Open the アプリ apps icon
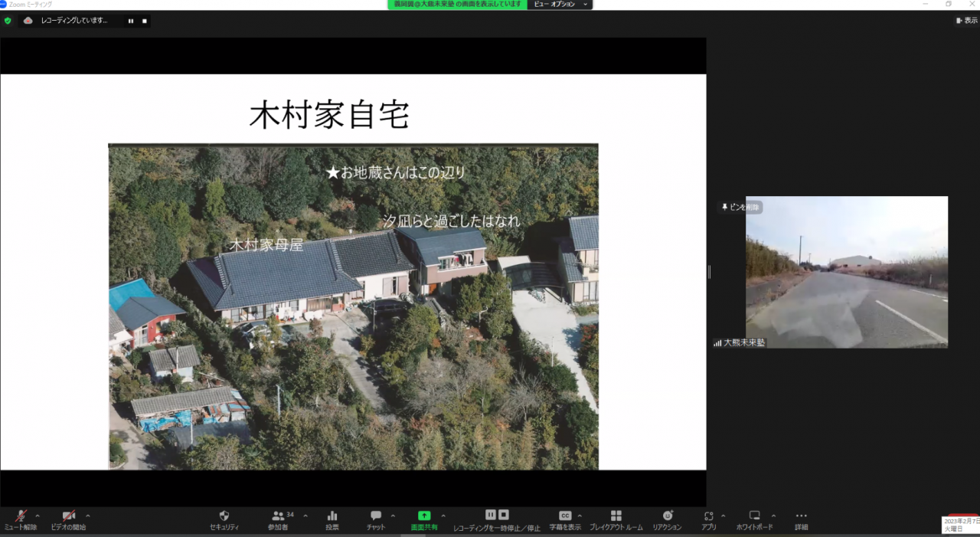This screenshot has height=537, width=980. (x=708, y=520)
